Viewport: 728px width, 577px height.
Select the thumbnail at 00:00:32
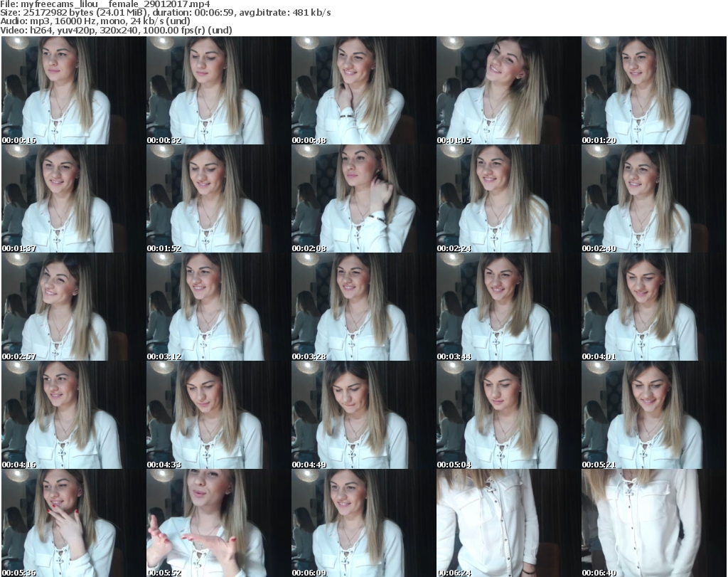[219, 90]
